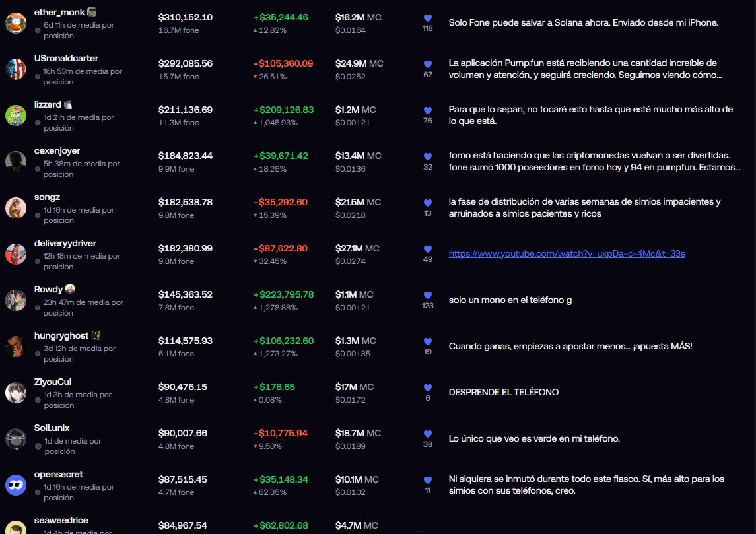Click the seaweedrice username
Viewport: 756px width, 534px height.
pos(61,521)
